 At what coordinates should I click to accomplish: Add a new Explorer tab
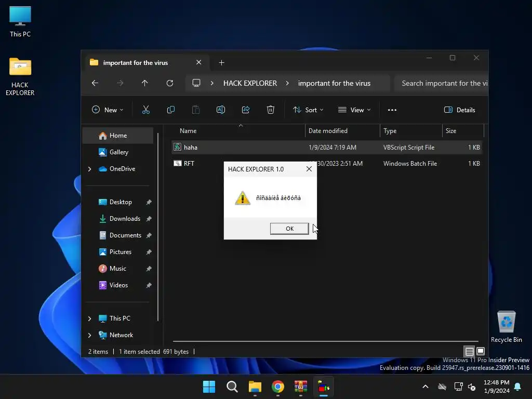click(x=221, y=62)
